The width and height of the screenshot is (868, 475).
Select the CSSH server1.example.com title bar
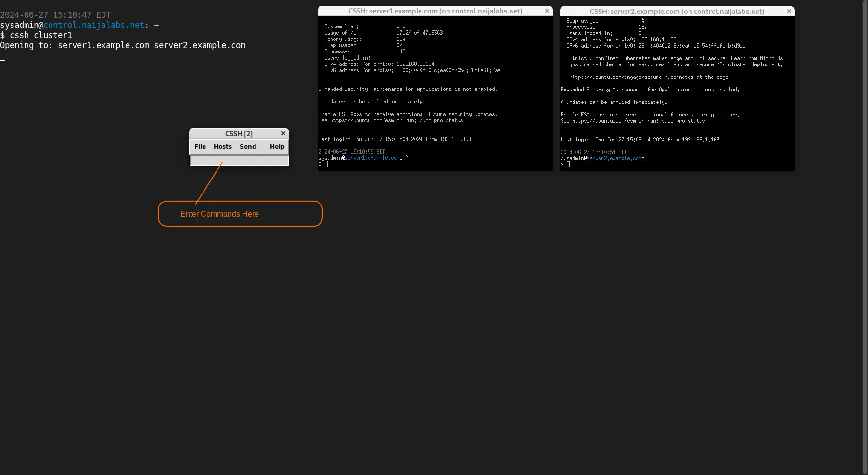coord(435,11)
